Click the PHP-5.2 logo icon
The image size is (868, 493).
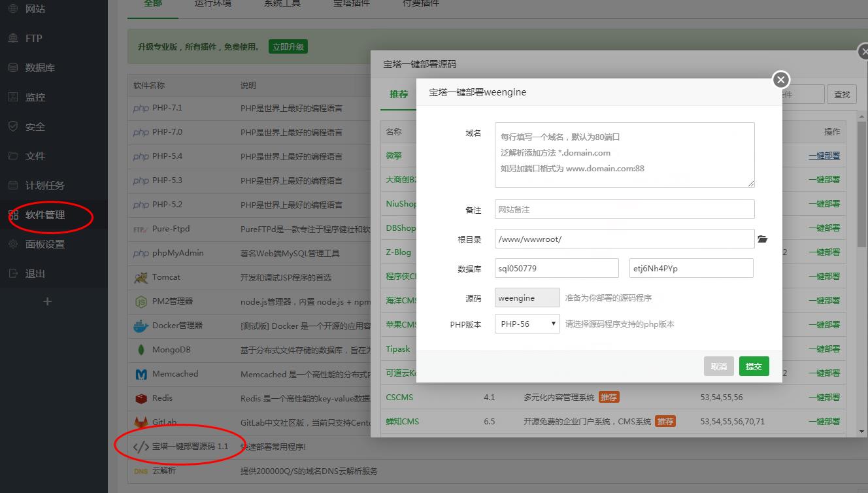point(141,205)
